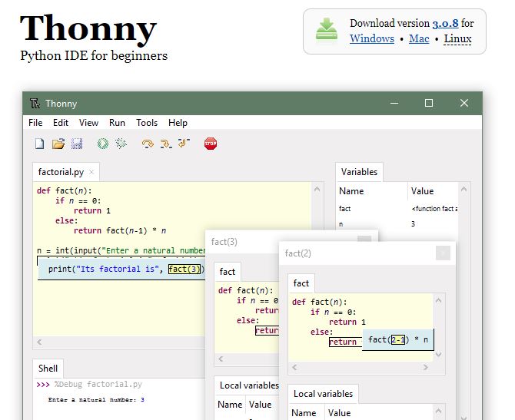
Task: Click the Open file folder icon
Action: click(58, 144)
